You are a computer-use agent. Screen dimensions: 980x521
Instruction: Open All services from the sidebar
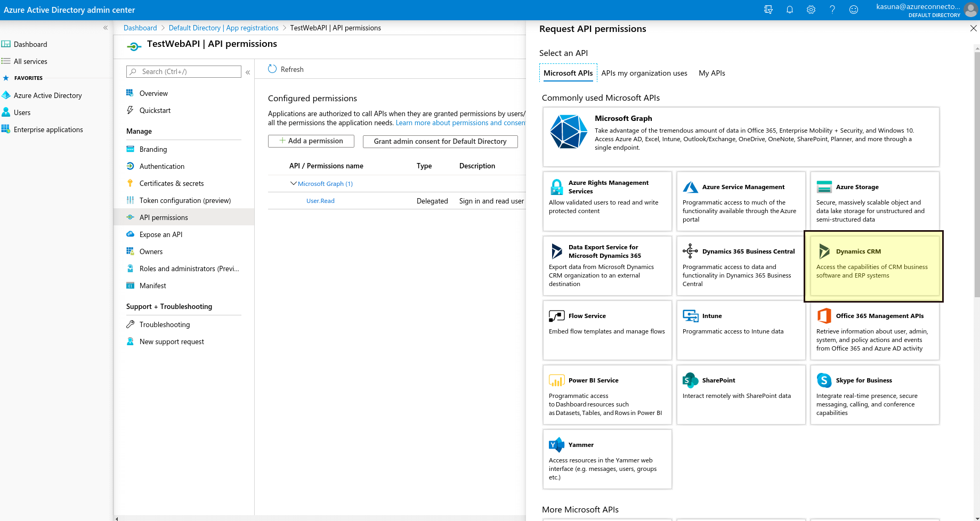click(x=29, y=61)
